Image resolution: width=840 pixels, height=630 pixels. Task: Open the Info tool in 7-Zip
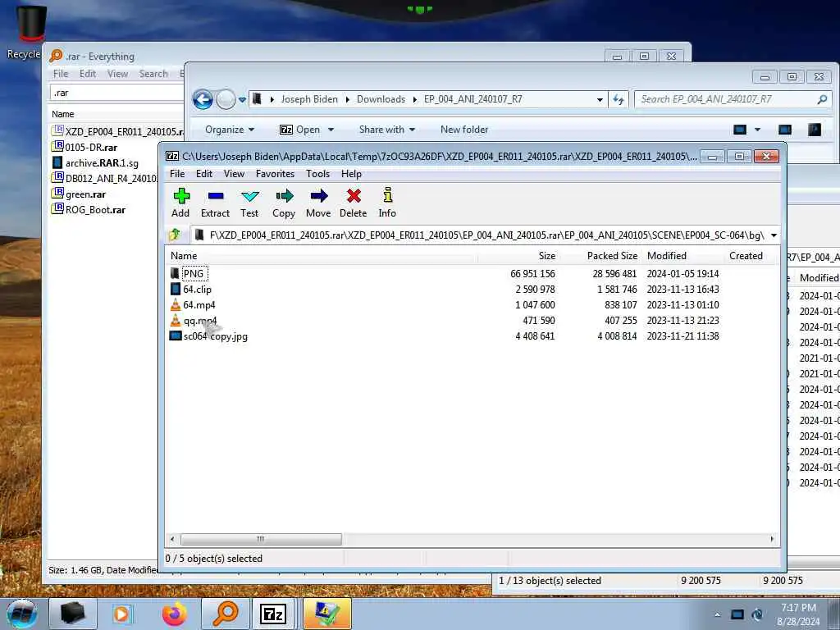tap(387, 203)
